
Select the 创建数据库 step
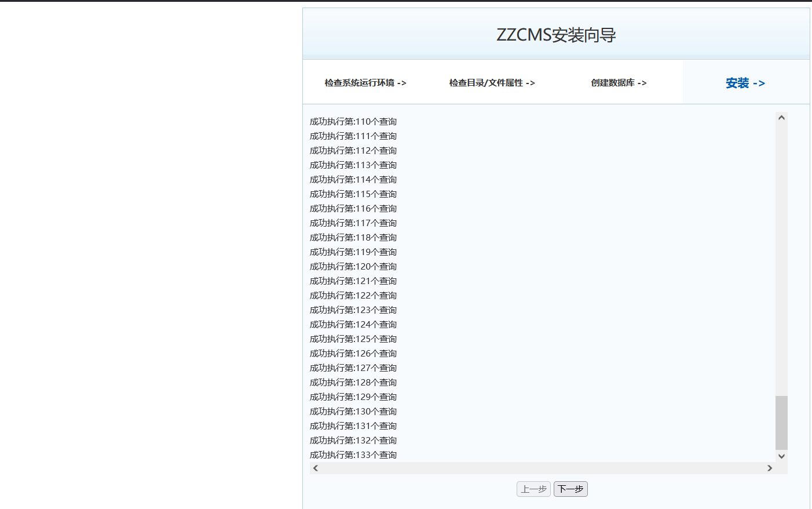[x=618, y=83]
